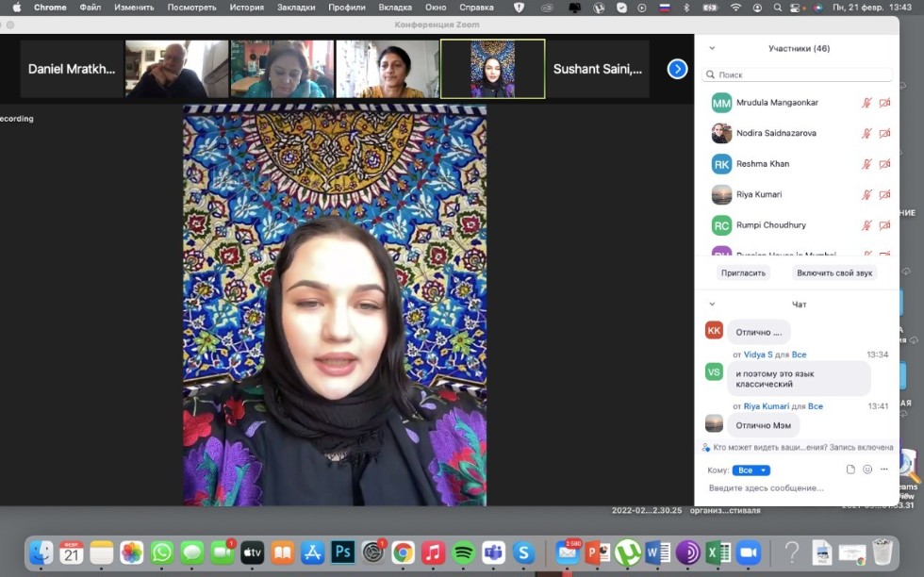
Task: Click the Пригласить button
Action: tap(743, 272)
